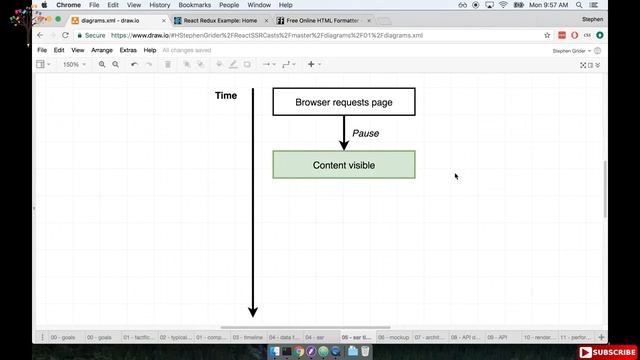Screen dimensions: 640x360
Task: Collapse the draw.io toolbar with the chevron
Action: (598, 65)
